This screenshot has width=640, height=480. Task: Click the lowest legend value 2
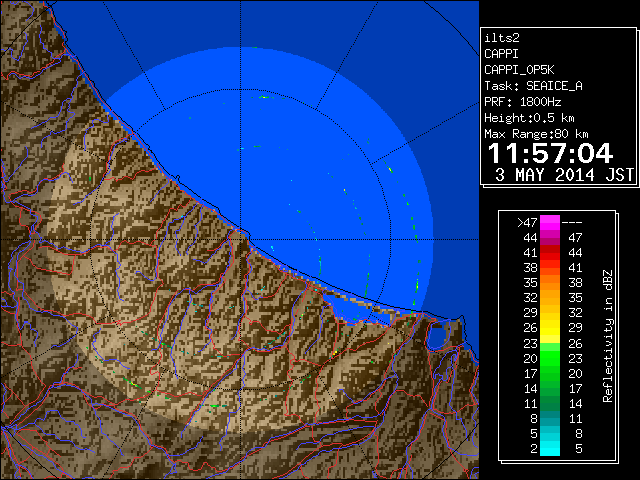[x=533, y=448]
